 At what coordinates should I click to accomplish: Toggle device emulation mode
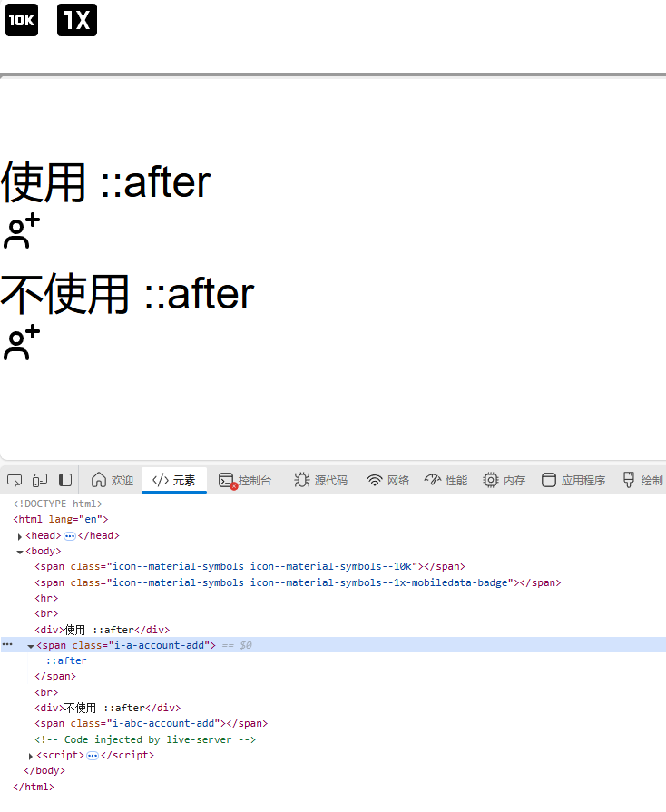click(x=40, y=481)
